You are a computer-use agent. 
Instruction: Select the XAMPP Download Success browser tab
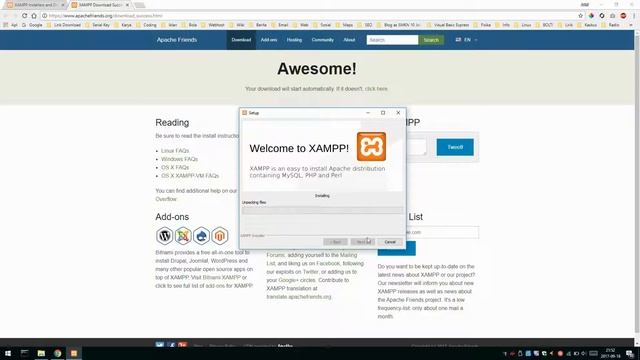pyautogui.click(x=99, y=5)
